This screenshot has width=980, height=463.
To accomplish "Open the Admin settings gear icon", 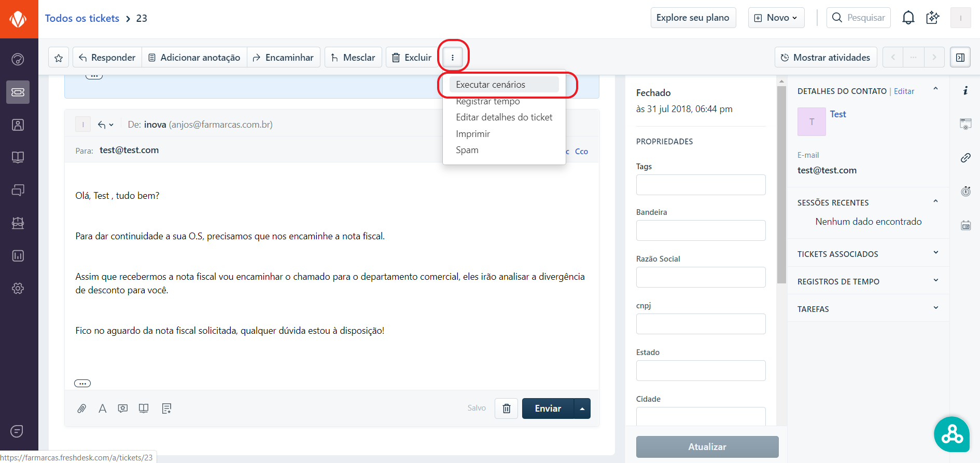I will click(x=18, y=288).
